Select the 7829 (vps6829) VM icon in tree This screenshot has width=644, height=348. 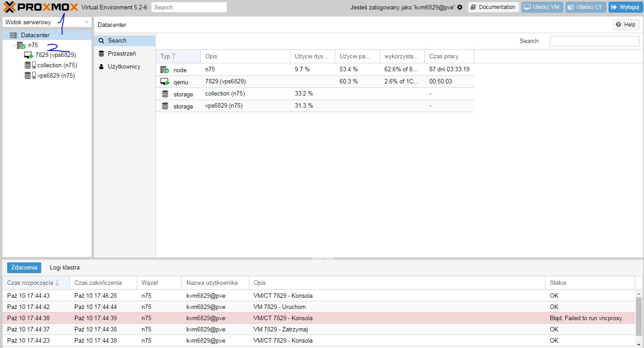coord(29,55)
